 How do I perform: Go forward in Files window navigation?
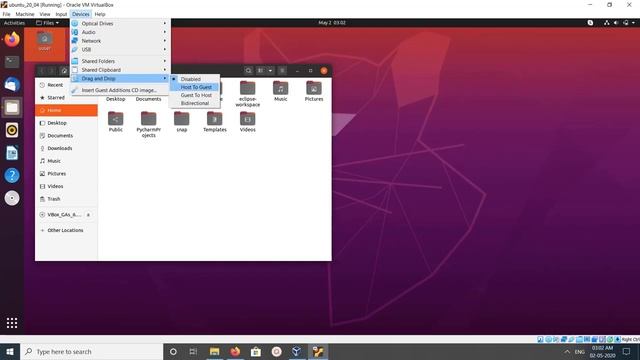point(51,71)
